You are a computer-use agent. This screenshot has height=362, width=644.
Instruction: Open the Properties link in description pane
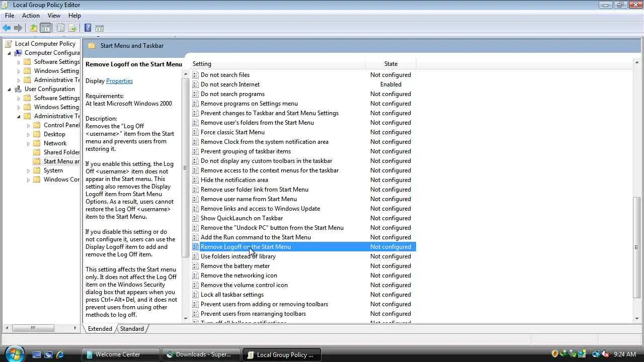click(119, 81)
